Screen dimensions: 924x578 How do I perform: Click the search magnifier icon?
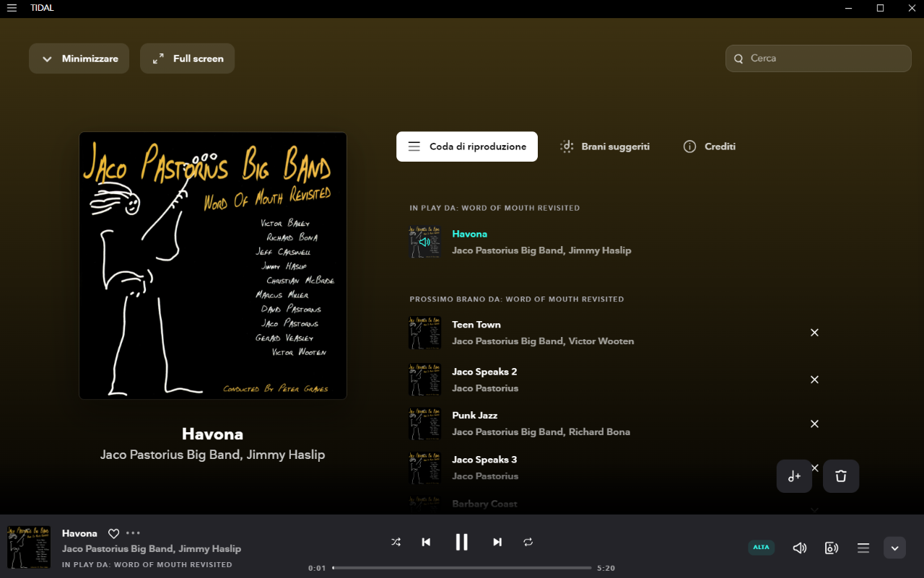click(738, 58)
